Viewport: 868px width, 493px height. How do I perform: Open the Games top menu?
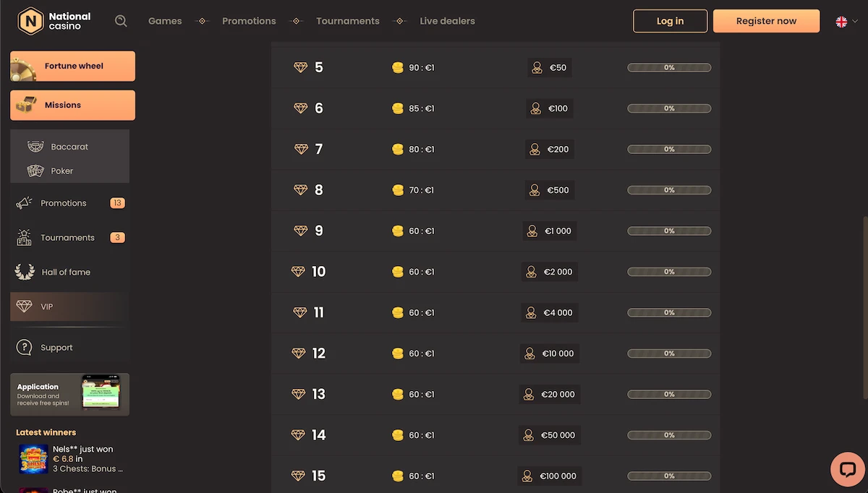pos(165,21)
